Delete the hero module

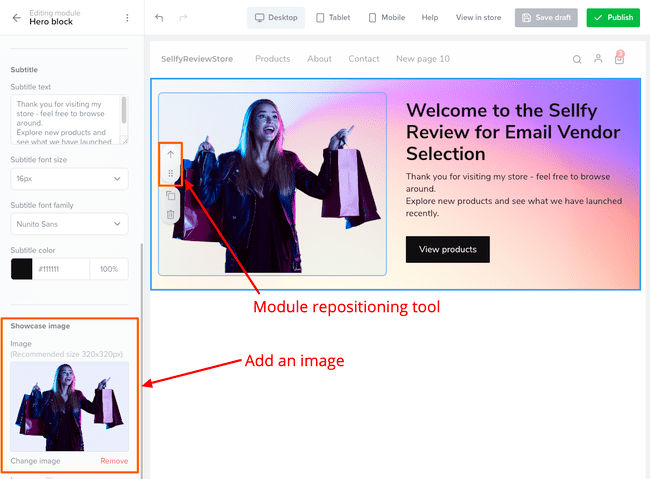pyautogui.click(x=170, y=214)
